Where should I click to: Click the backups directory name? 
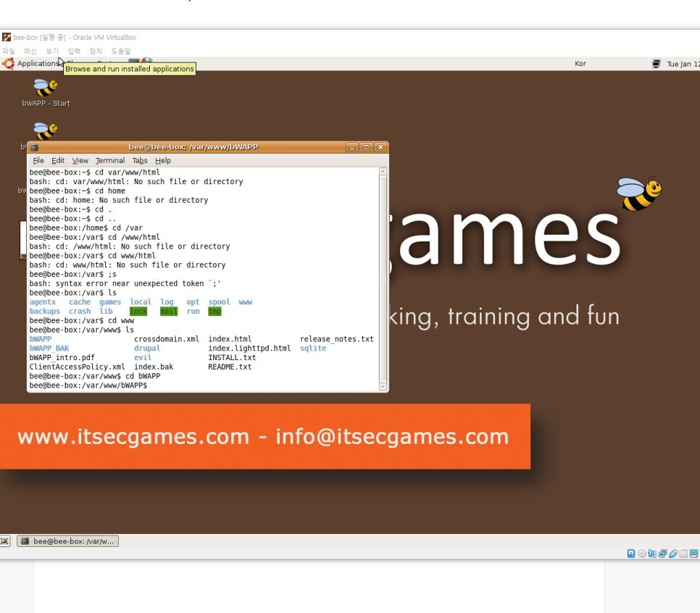tap(45, 311)
